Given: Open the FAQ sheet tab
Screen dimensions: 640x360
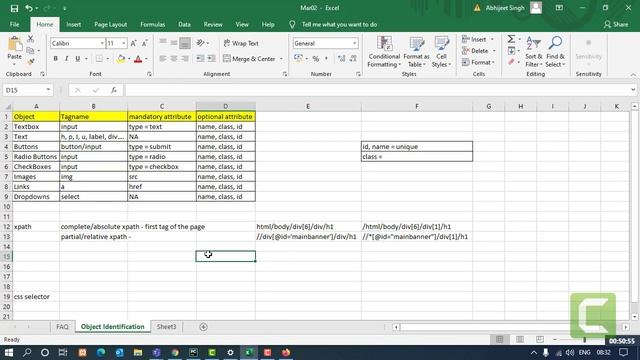Looking at the screenshot, I should pos(62,327).
